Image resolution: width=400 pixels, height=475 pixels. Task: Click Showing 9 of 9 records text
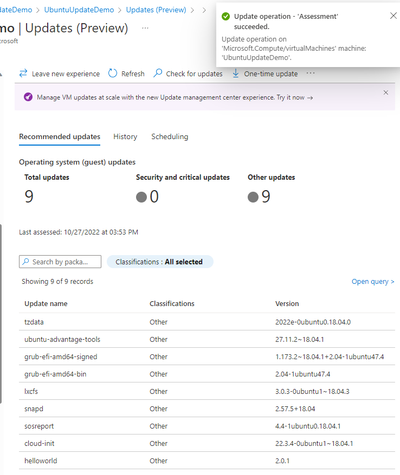click(57, 282)
